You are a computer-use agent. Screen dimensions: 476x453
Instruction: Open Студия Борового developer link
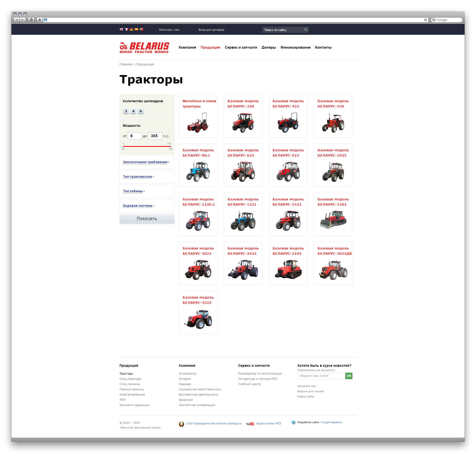pyautogui.click(x=331, y=422)
